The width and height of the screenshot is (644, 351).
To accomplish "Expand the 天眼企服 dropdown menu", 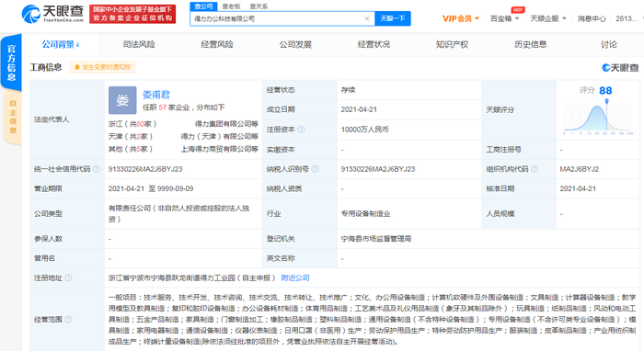I will (548, 18).
